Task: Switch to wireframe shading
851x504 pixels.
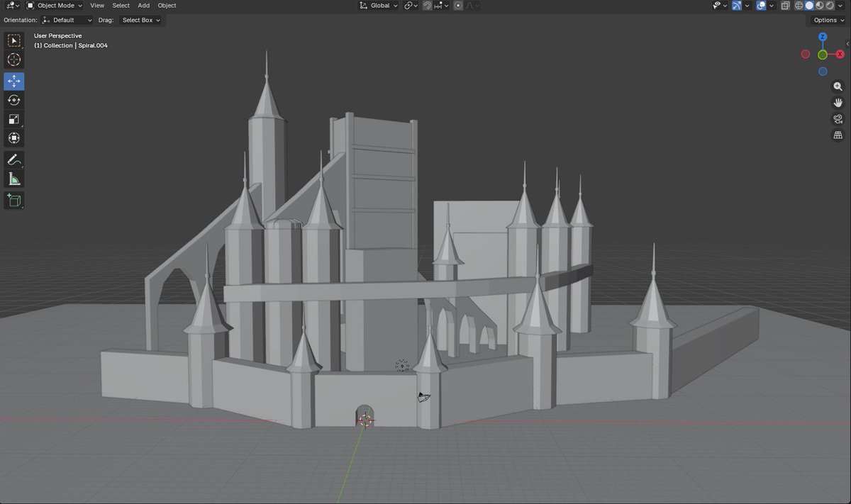Action: [x=799, y=6]
